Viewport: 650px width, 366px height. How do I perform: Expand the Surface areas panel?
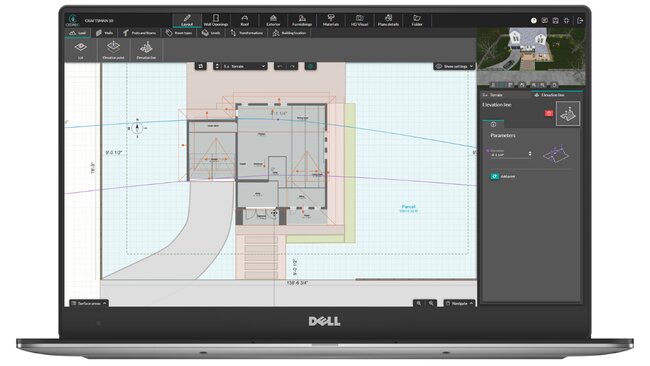[x=89, y=303]
